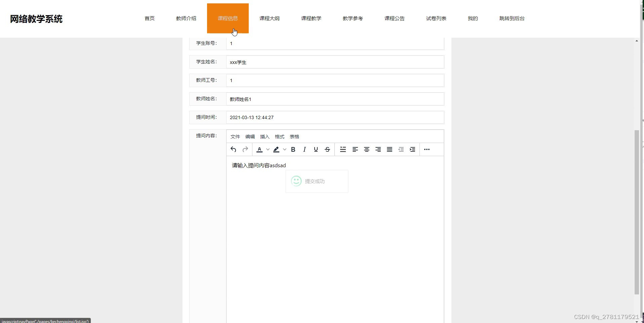The height and width of the screenshot is (323, 644).
Task: Click text 请输入提问内容asdsad in editor
Action: [259, 166]
